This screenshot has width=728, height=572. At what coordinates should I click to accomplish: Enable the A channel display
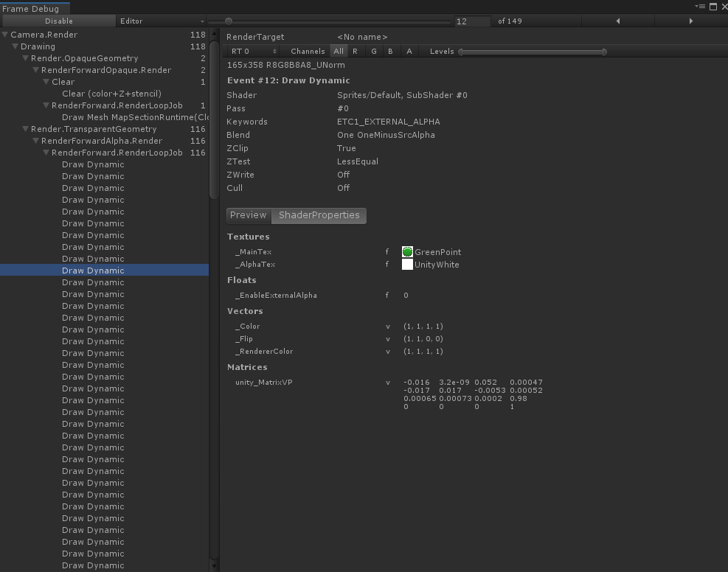408,51
